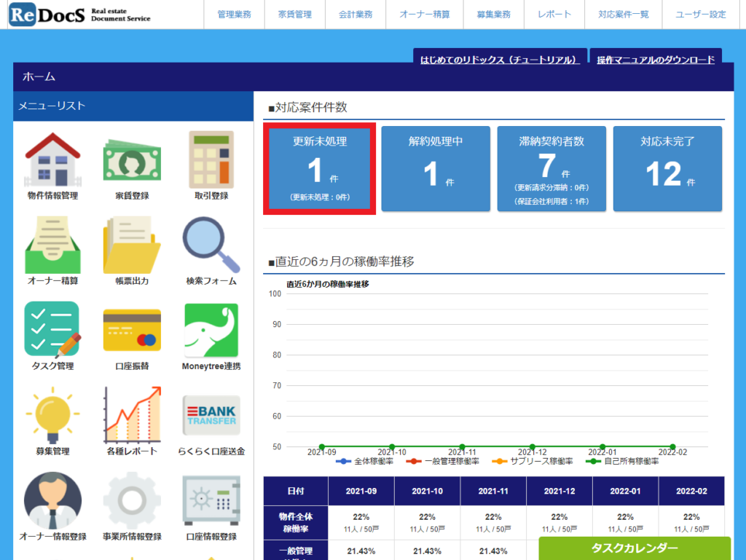Open the オーナー精算 inbox icon
This screenshot has height=560, width=746.
coord(52,245)
